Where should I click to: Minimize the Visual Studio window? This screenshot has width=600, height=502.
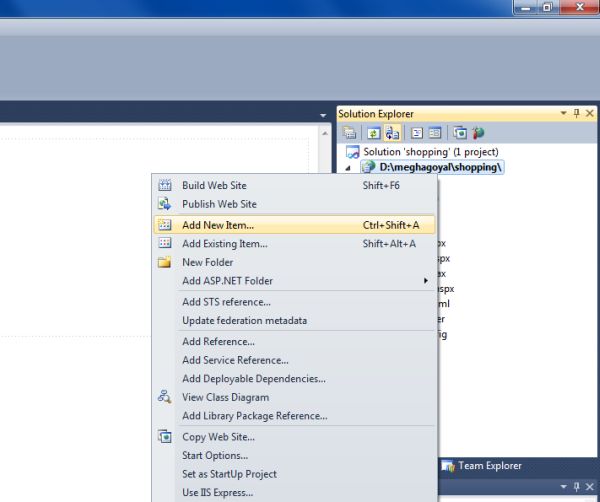(x=525, y=7)
